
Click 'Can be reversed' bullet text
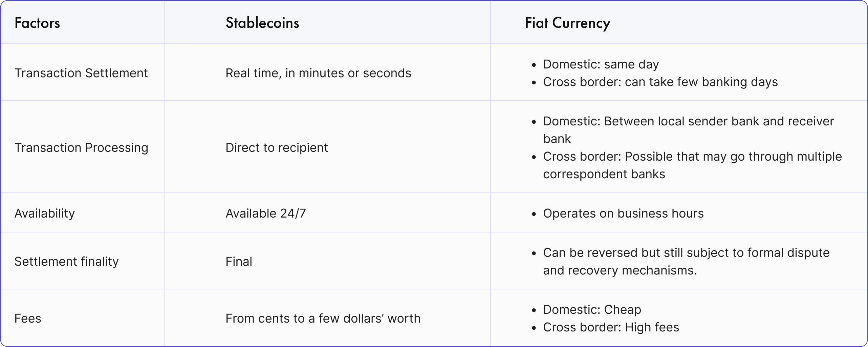coord(686,253)
